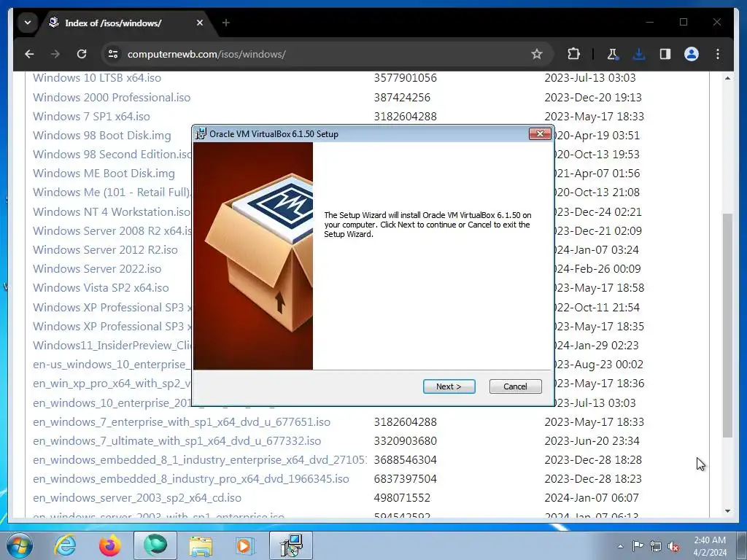Open Windows 98 Boot Disk.img link
Viewport: 747px width, 560px height.
[101, 135]
